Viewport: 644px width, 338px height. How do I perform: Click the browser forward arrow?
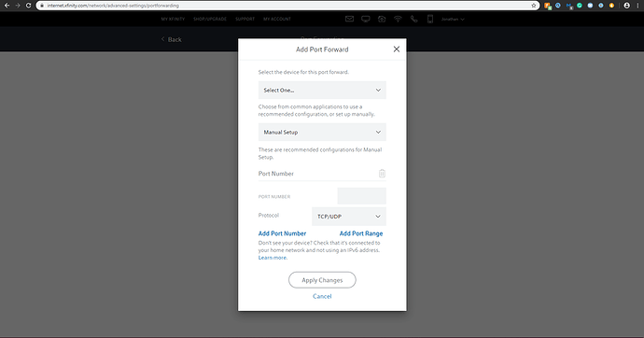coord(17,6)
